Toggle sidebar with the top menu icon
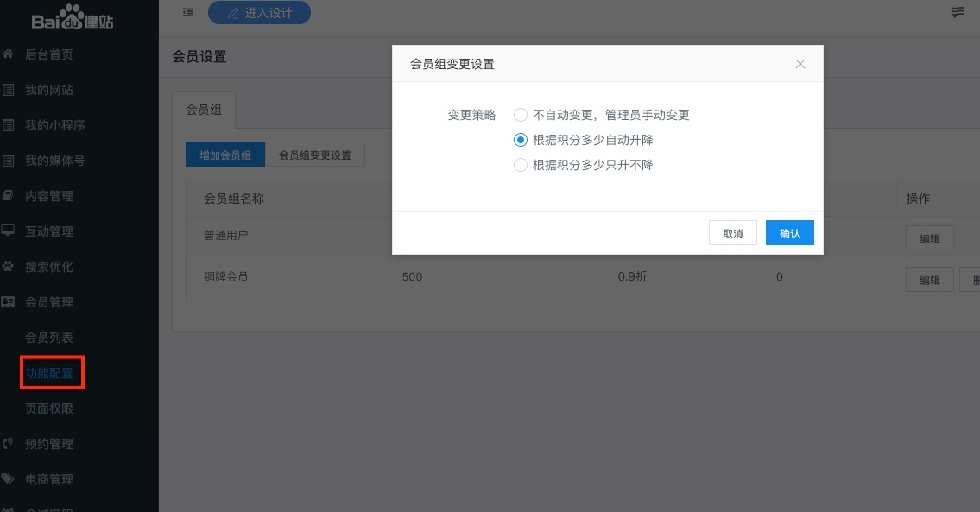Screen dimensions: 980x512 188,12
